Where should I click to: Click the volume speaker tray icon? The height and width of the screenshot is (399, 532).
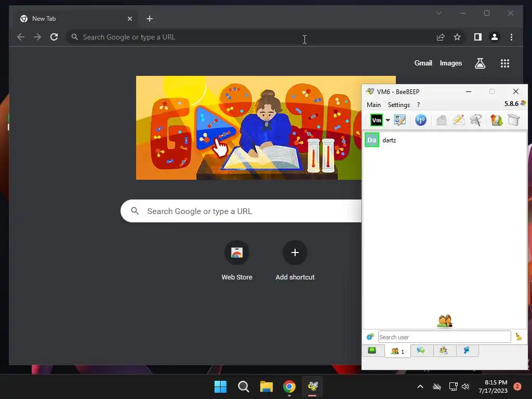coord(465,387)
